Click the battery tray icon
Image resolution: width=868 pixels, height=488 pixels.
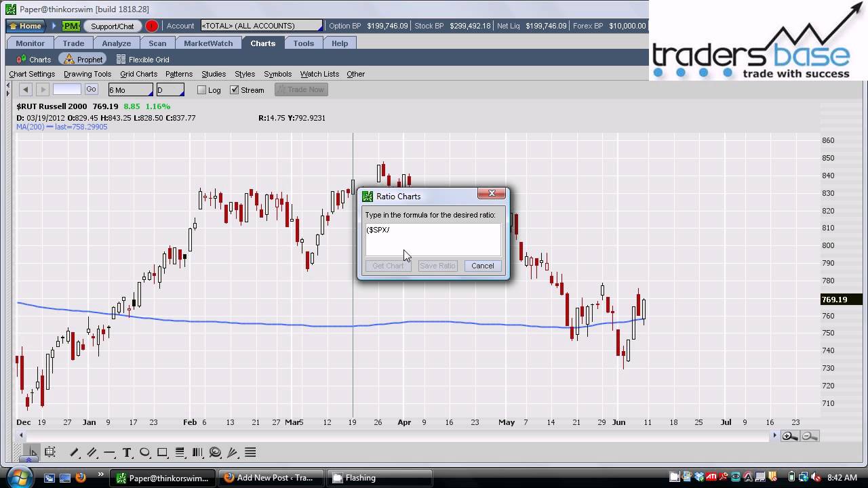(x=791, y=477)
